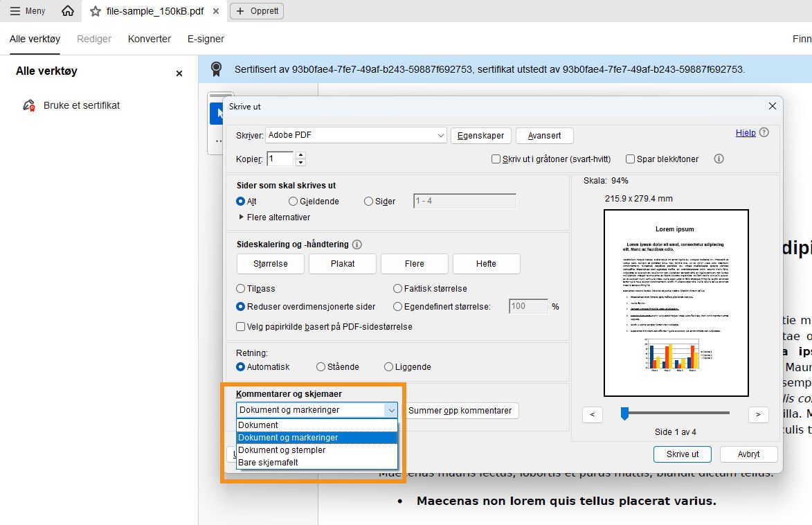Increase copies with the up arrow
812x525 pixels.
coord(301,155)
